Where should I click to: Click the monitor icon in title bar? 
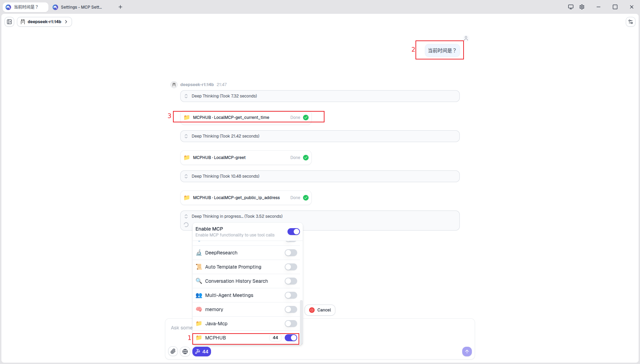[x=571, y=7]
